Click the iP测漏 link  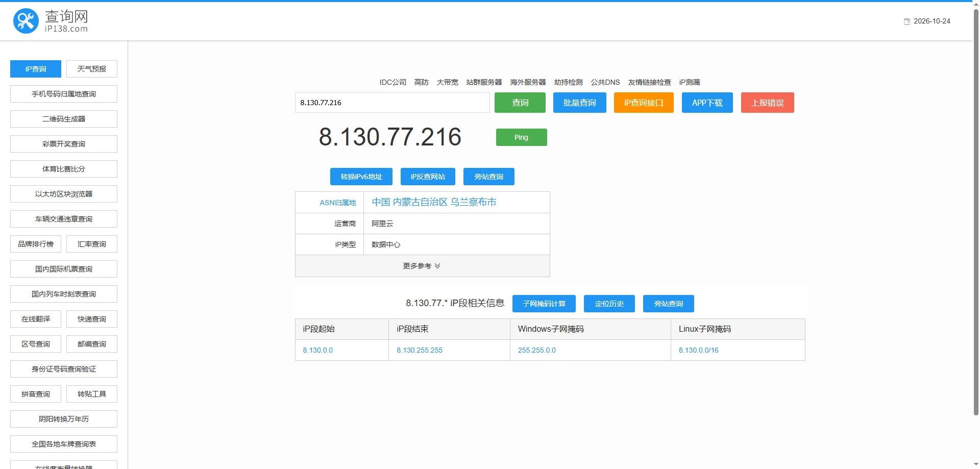690,82
